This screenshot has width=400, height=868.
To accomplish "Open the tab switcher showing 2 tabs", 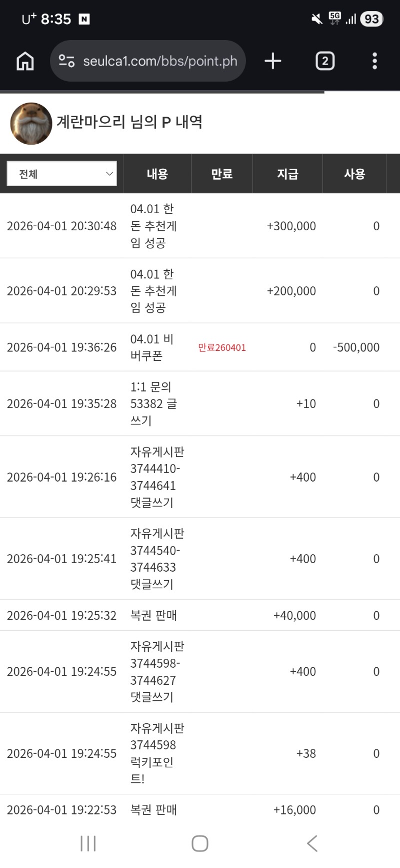I will point(324,61).
